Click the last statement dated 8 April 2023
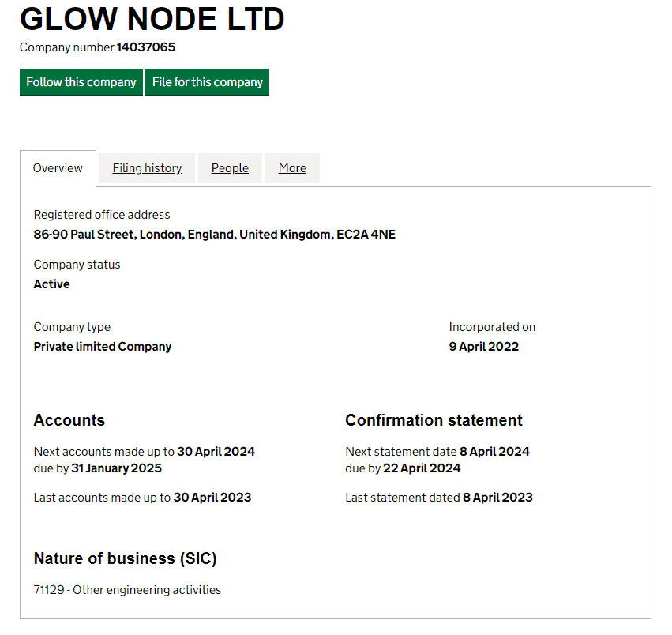672x635 pixels. (497, 497)
